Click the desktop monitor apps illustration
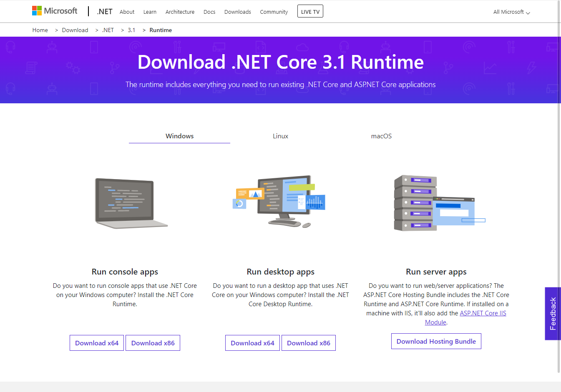 (x=279, y=201)
